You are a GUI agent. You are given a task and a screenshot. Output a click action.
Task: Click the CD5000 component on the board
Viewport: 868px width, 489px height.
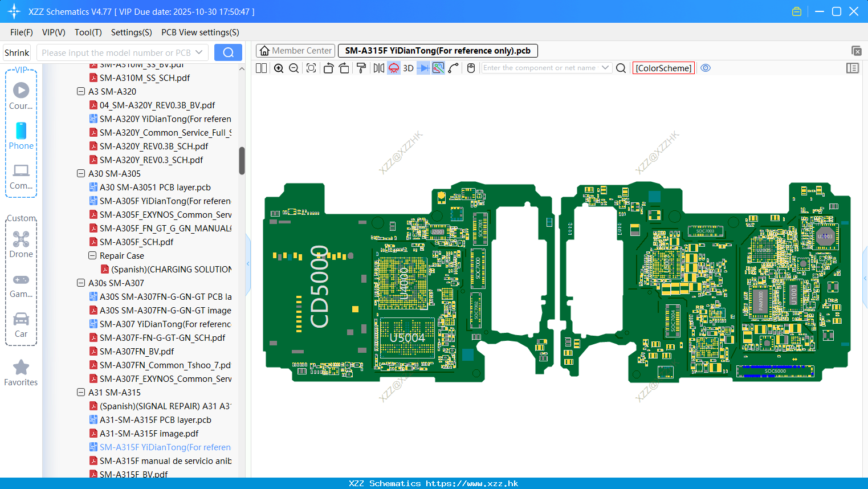point(319,287)
